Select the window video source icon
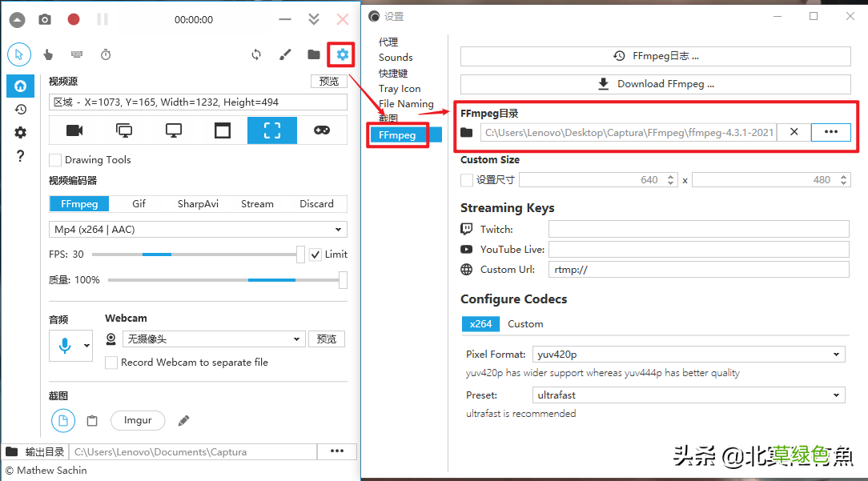The width and height of the screenshot is (868, 481). point(223,130)
